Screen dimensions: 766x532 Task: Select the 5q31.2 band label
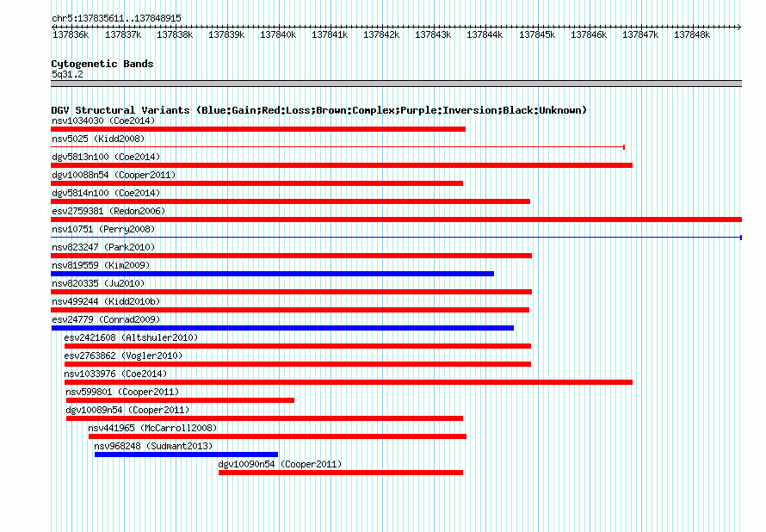67,74
